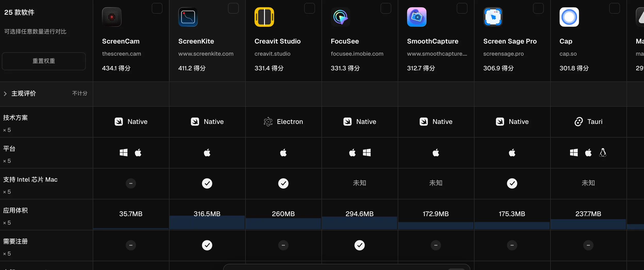644x270 pixels.
Task: Click the 技术方案 row label
Action: pos(15,118)
